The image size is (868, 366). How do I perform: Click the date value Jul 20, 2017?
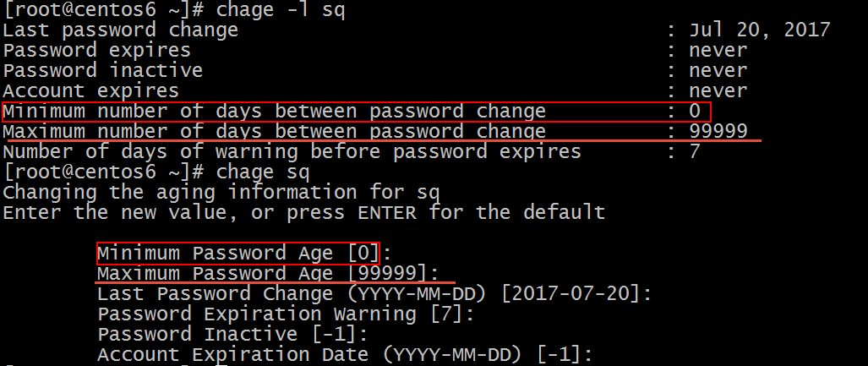coord(760,30)
